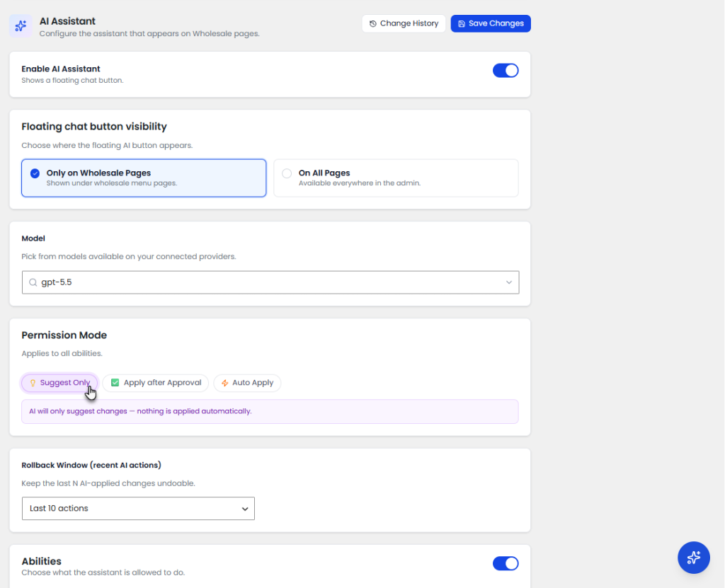Click the floppy disk icon in Save Changes
The image size is (725, 588).
pos(462,23)
